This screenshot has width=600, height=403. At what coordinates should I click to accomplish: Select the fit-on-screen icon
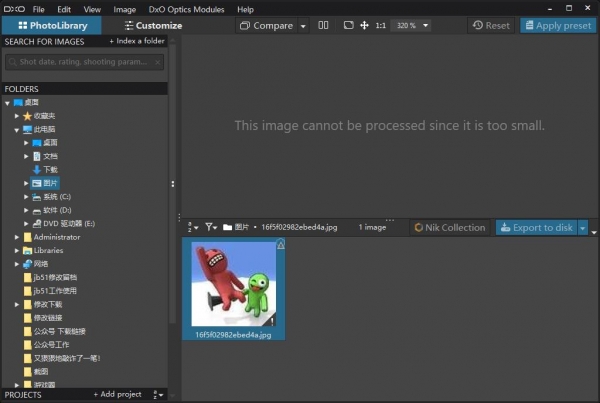[x=348, y=25]
